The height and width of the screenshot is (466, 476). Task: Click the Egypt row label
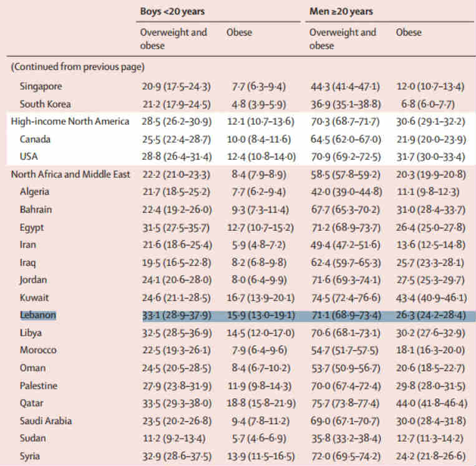coord(32,227)
